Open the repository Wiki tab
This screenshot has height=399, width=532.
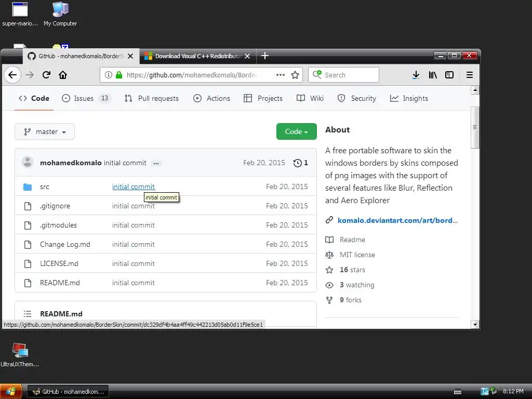tap(310, 98)
